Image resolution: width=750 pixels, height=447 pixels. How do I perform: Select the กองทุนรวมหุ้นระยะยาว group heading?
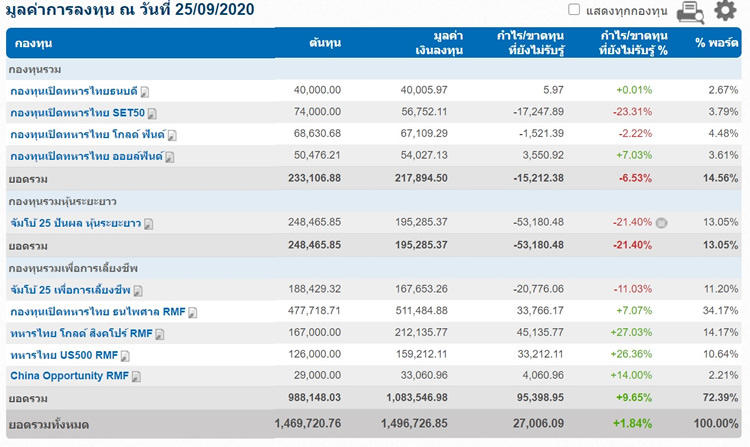pos(62,201)
